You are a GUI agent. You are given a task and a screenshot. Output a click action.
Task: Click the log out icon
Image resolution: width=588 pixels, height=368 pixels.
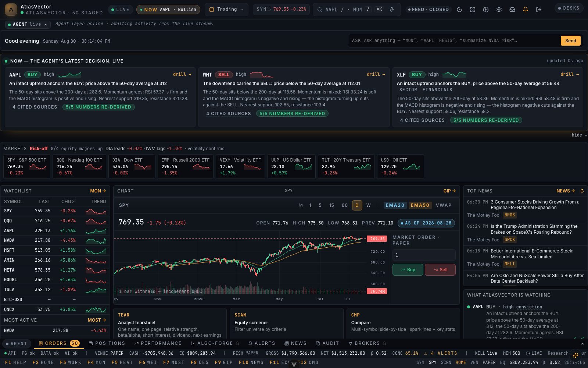tap(539, 10)
